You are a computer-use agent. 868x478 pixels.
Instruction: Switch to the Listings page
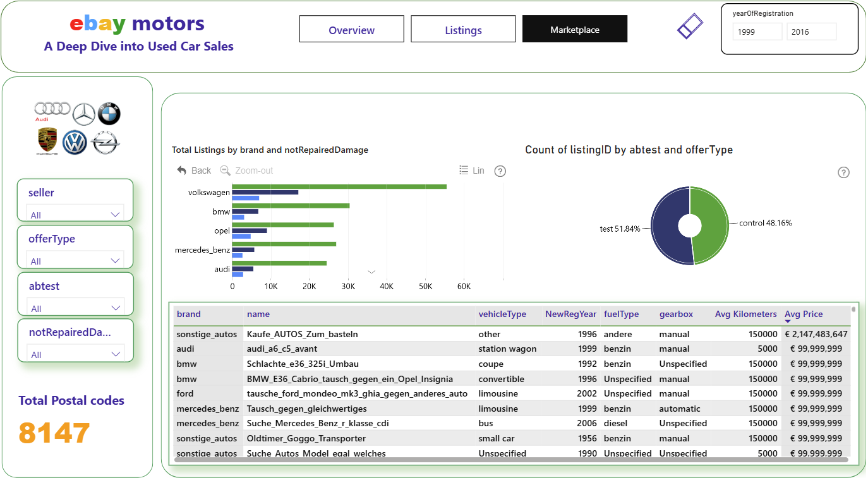(x=463, y=30)
